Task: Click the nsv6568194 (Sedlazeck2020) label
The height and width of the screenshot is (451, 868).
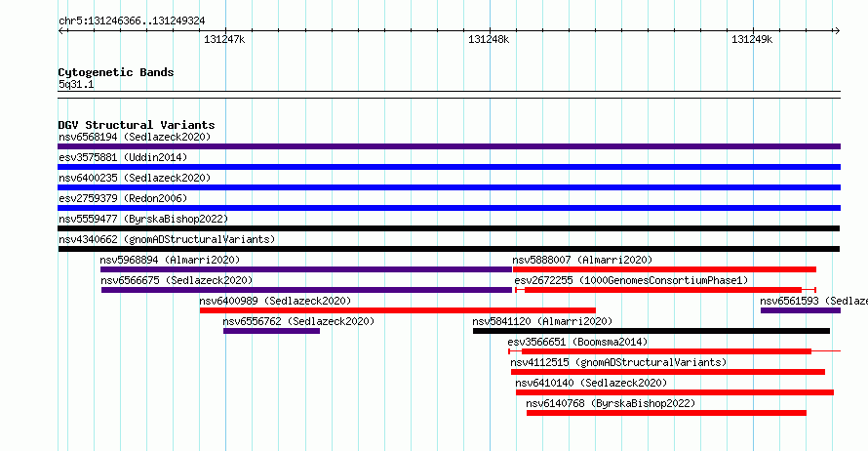Action: tap(135, 137)
